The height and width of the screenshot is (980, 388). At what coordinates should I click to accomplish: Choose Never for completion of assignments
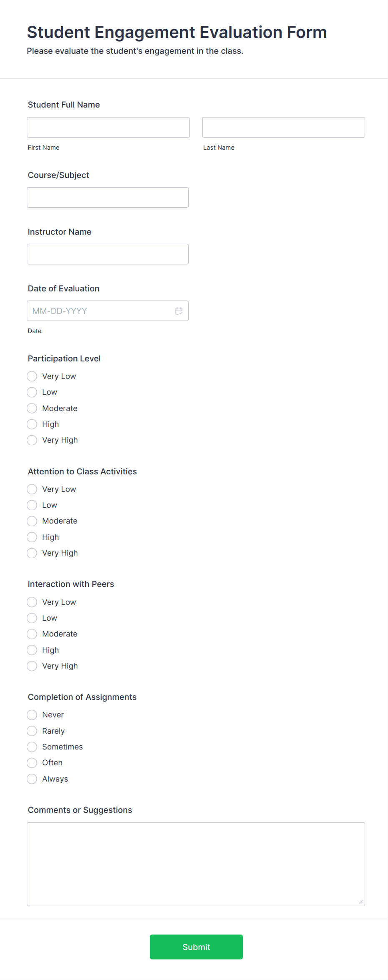[x=32, y=714]
